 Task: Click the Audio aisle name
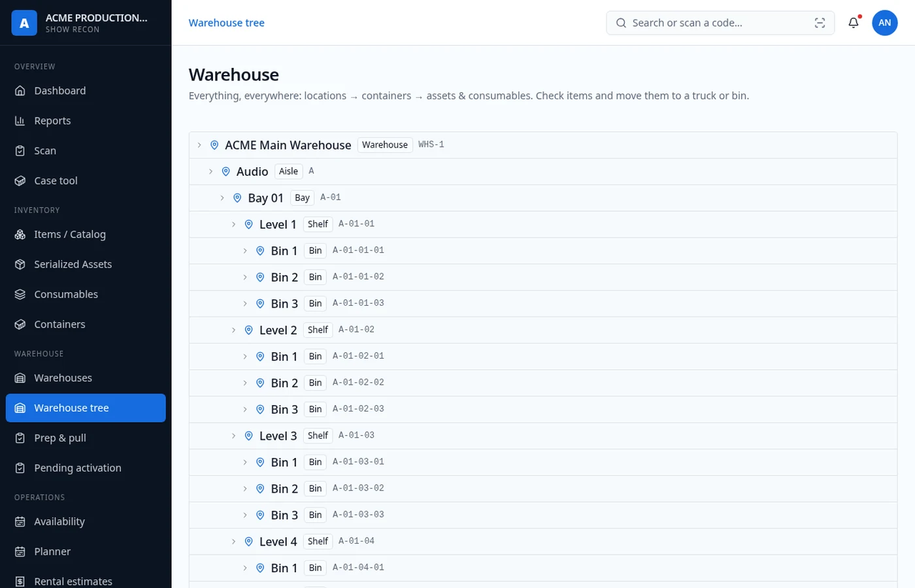(x=252, y=171)
